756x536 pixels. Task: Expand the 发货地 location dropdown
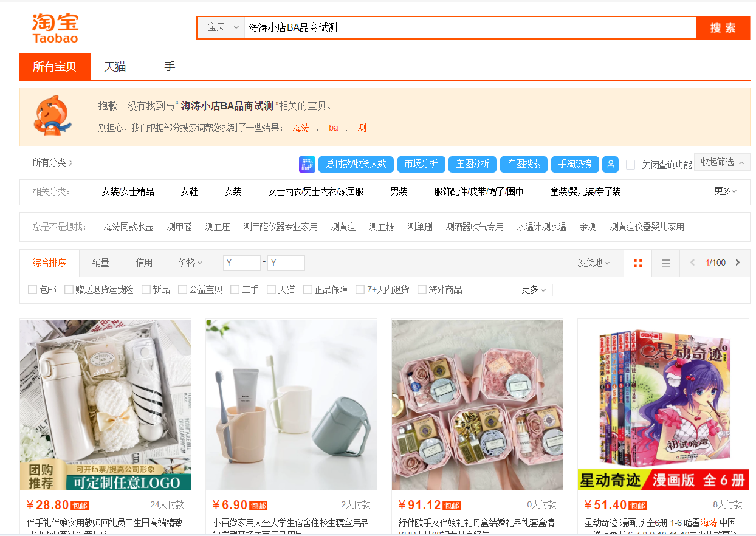click(593, 263)
